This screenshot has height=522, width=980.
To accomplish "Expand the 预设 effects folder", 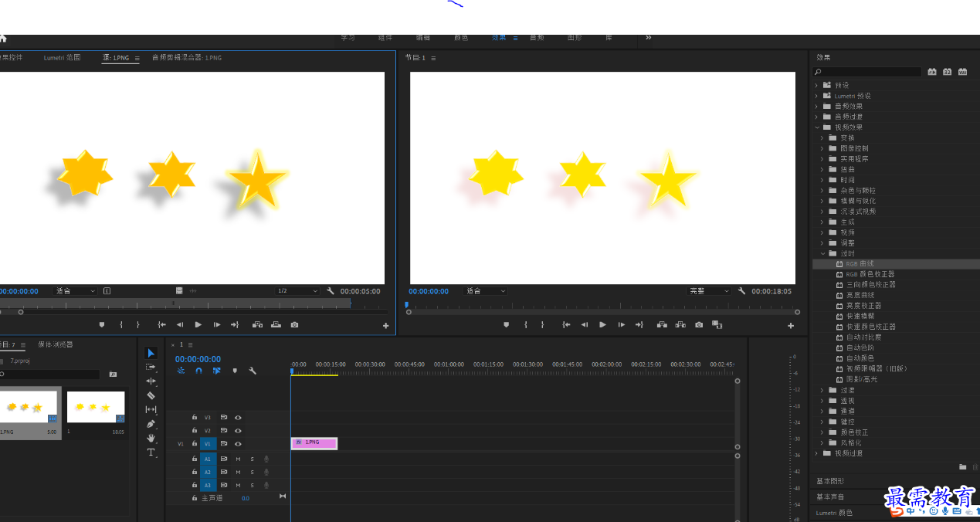I will pos(816,85).
